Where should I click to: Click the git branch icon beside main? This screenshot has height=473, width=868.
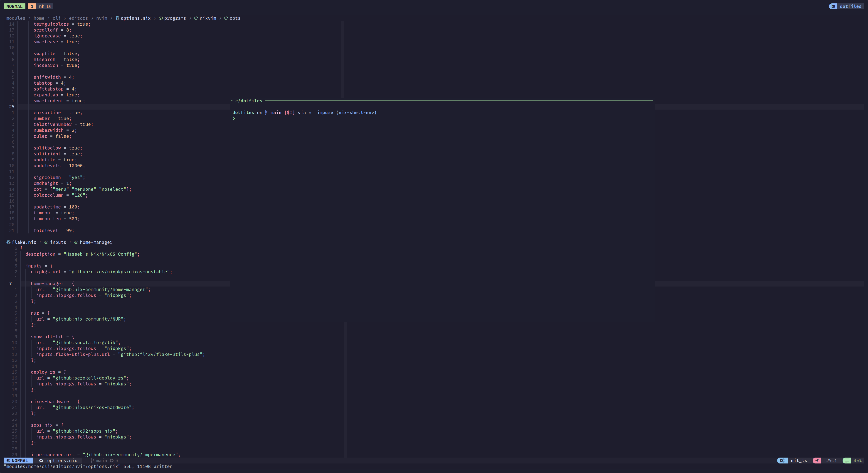(92, 461)
